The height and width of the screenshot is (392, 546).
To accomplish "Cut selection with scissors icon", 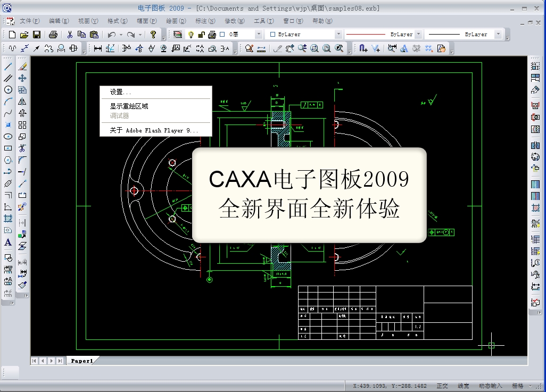I will [x=70, y=35].
